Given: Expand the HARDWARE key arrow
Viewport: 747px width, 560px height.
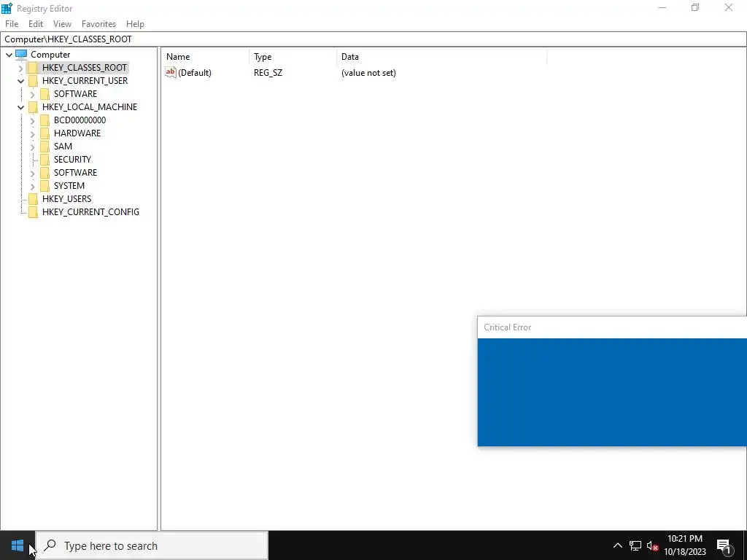Looking at the screenshot, I should point(32,134).
